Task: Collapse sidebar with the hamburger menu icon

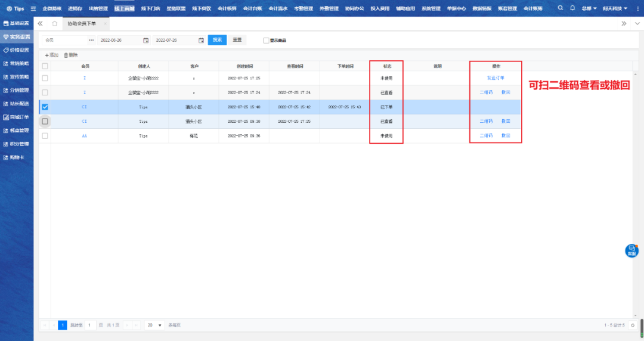Action: (33, 9)
